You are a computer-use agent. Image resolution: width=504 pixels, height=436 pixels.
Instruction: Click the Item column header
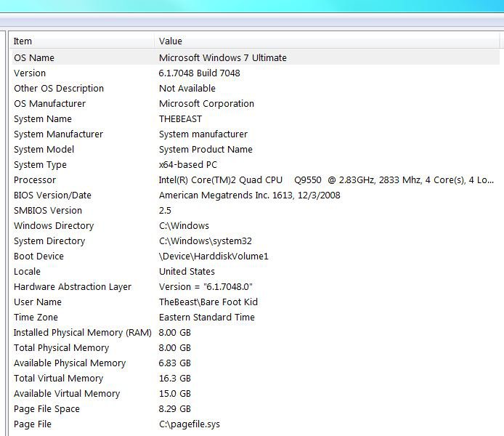(x=83, y=41)
